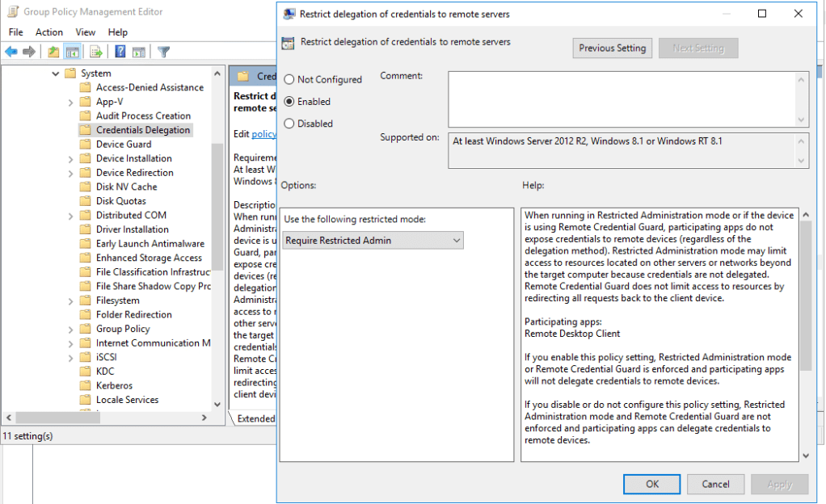Click the Up One Level folder icon
Screen dimensions: 826x504
[53, 52]
